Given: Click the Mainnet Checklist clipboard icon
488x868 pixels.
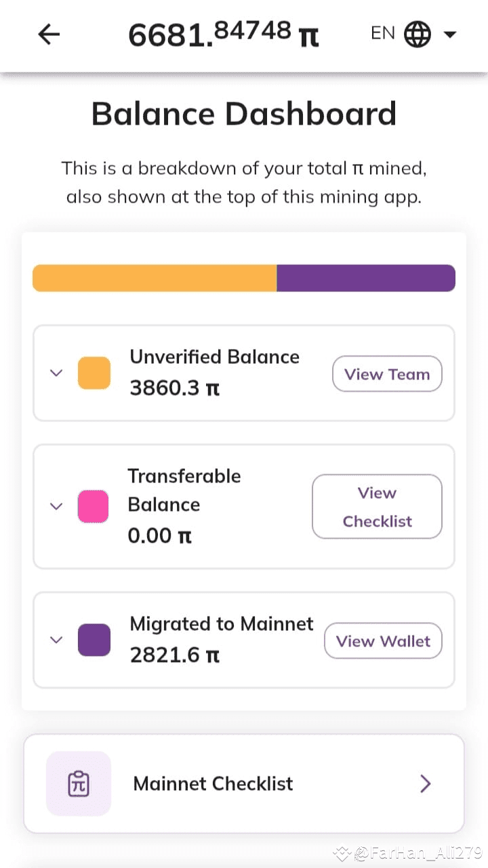Looking at the screenshot, I should pyautogui.click(x=79, y=783).
